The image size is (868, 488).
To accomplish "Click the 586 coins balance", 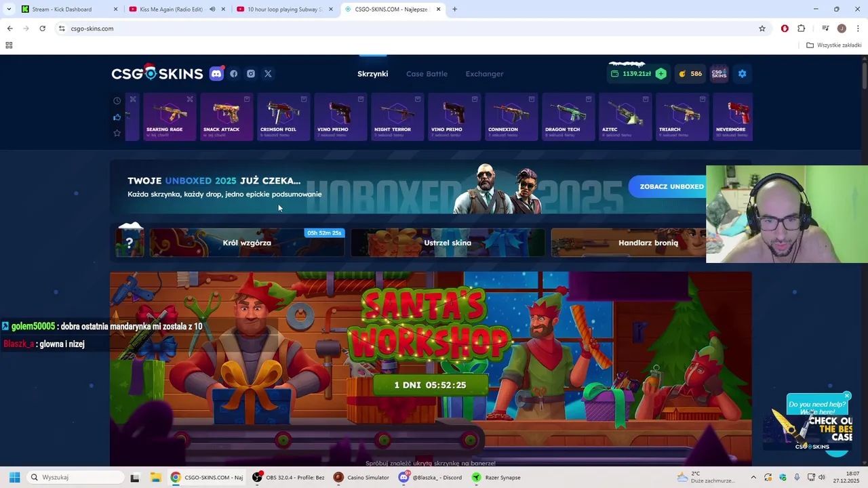I will tap(690, 74).
